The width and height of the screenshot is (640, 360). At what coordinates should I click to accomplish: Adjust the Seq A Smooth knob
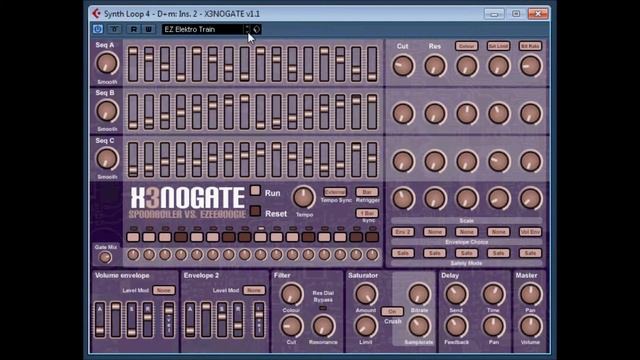point(107,64)
